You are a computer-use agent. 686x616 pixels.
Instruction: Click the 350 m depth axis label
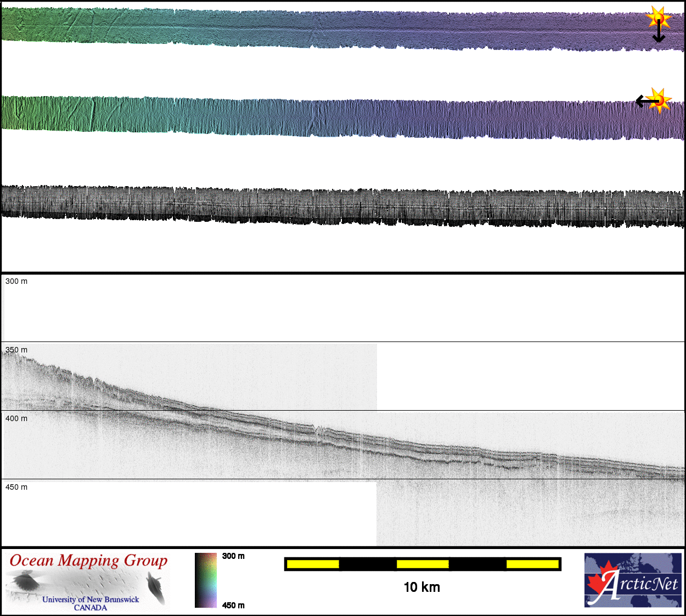[x=16, y=350]
